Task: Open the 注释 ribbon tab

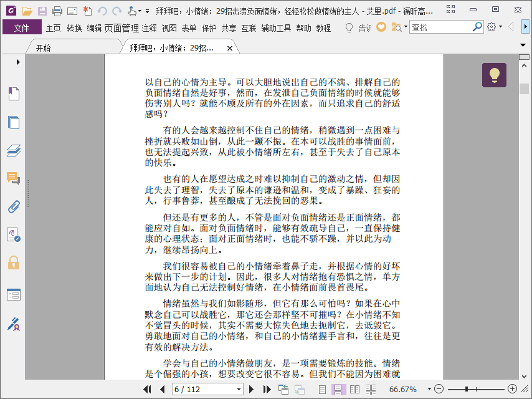Action: [150, 28]
